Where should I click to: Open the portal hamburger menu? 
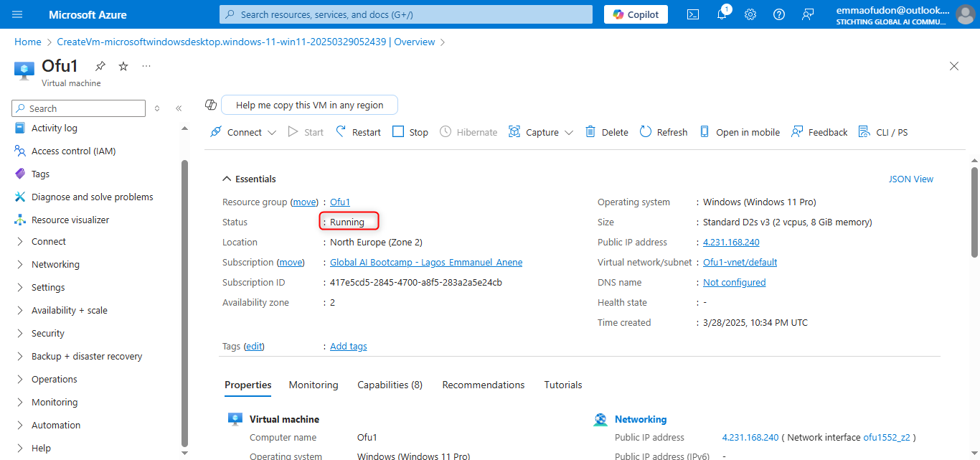[18, 14]
